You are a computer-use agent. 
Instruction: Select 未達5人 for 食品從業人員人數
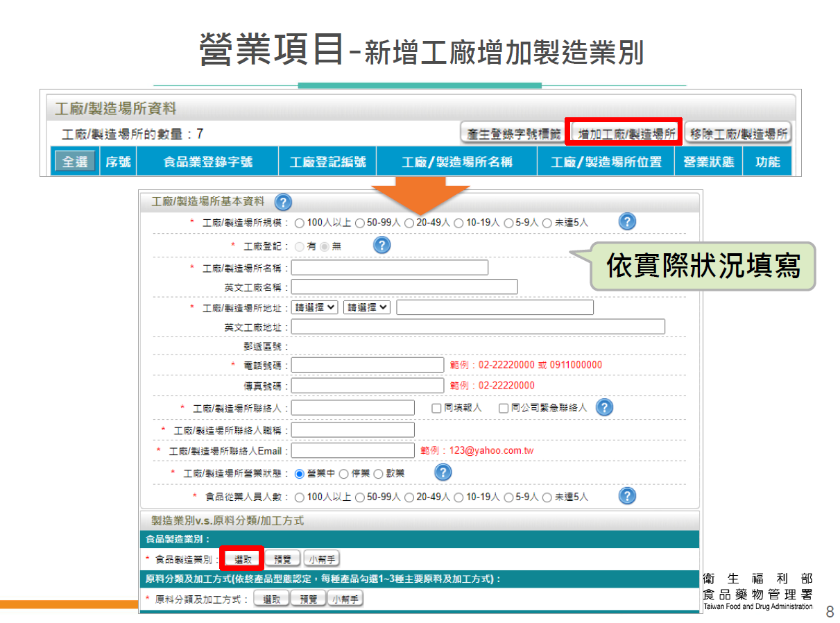point(547,497)
